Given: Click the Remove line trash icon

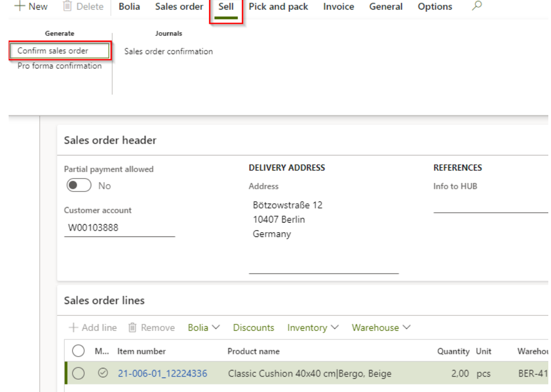Looking at the screenshot, I should [133, 328].
